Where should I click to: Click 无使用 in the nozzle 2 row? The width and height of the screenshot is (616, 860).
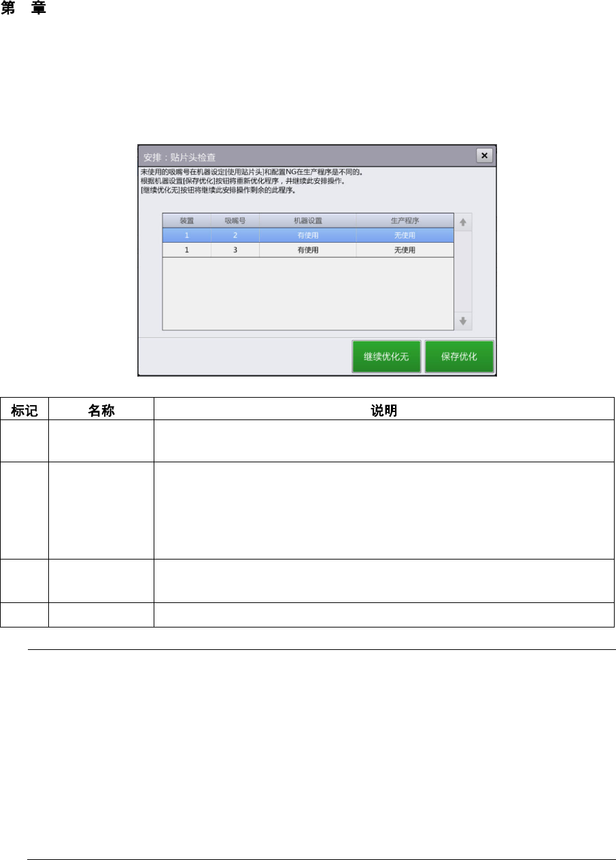405,235
